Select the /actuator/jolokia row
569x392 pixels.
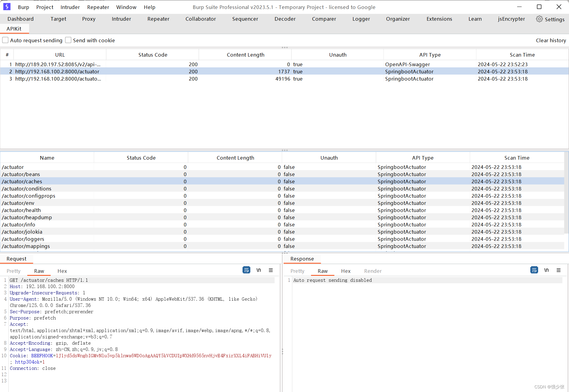pos(282,232)
